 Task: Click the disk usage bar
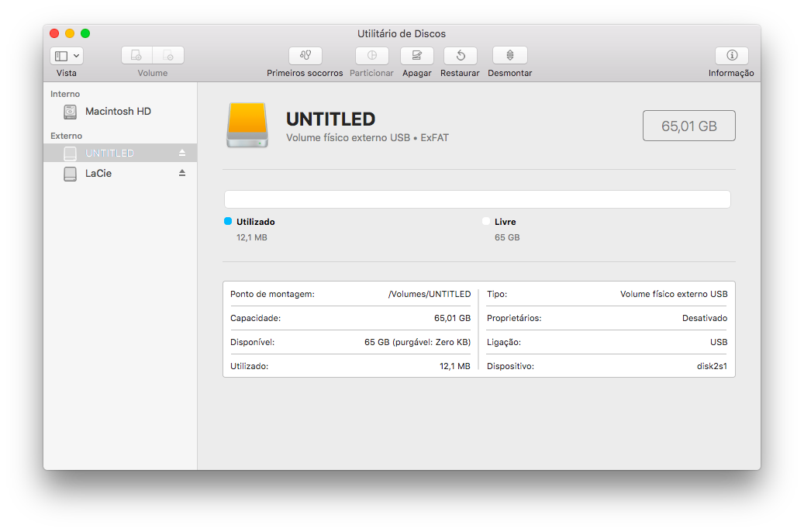tap(478, 199)
